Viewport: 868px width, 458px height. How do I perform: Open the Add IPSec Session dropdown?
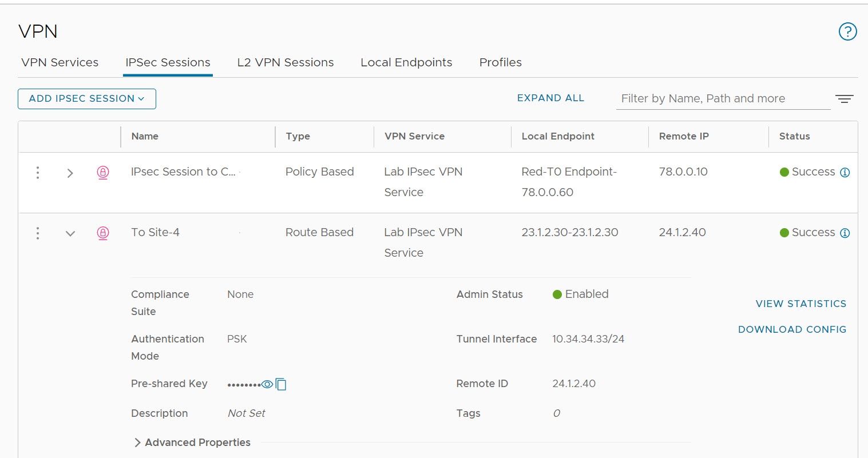87,99
